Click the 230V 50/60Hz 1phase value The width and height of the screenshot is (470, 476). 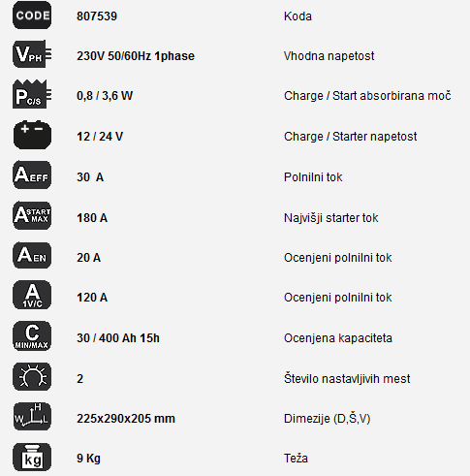tap(136, 56)
